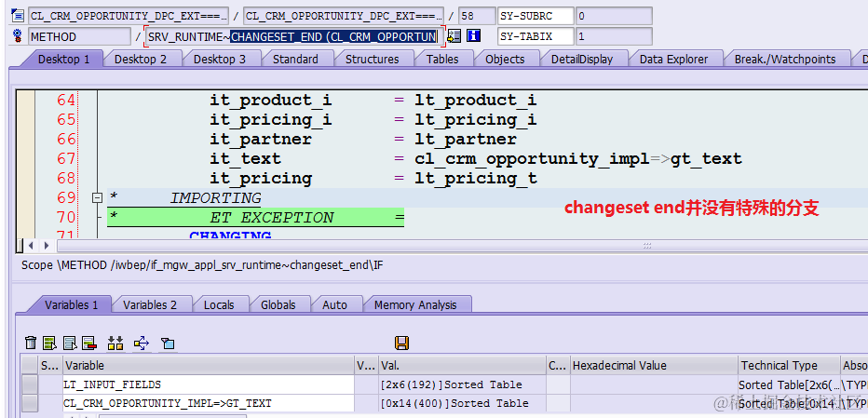
Task: Click the SY-SUBRC value 0 field
Action: pos(614,16)
